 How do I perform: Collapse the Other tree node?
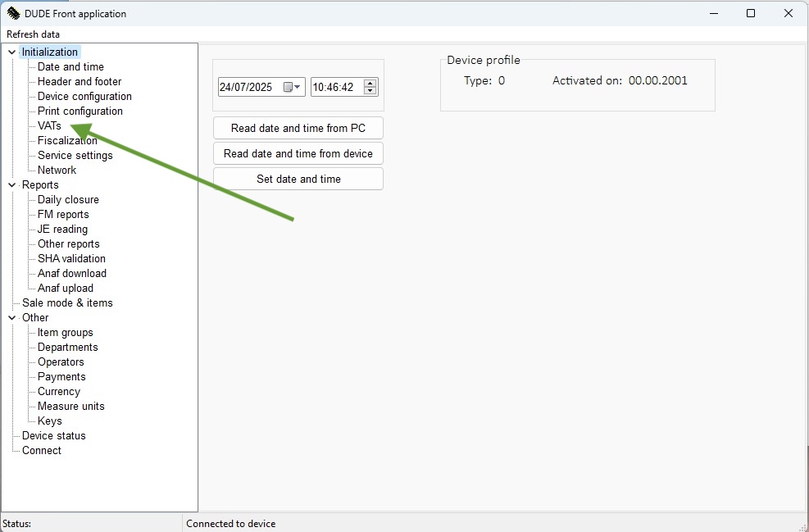click(11, 318)
